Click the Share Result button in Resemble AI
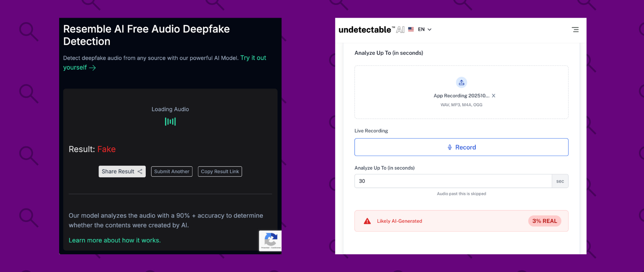 coord(122,171)
